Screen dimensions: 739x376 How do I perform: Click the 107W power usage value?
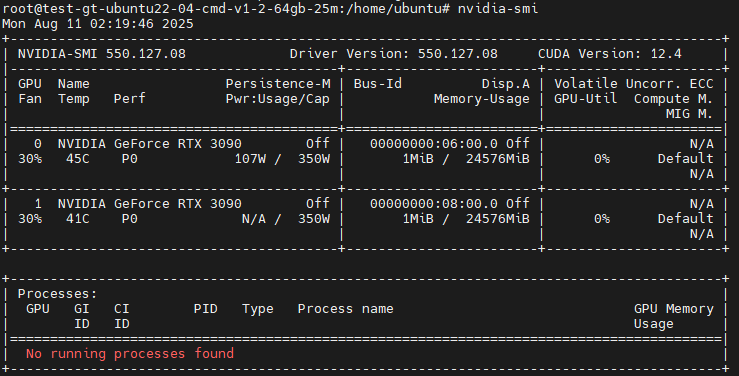point(250,159)
